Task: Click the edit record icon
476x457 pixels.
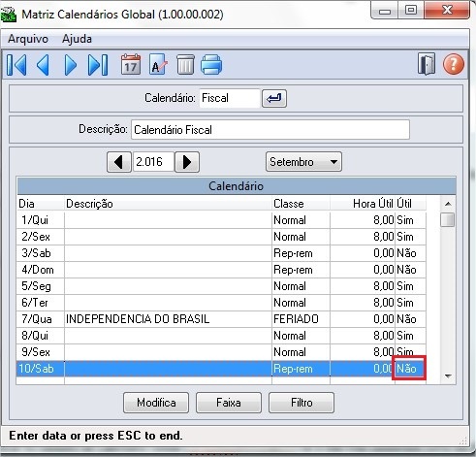Action: [158, 65]
